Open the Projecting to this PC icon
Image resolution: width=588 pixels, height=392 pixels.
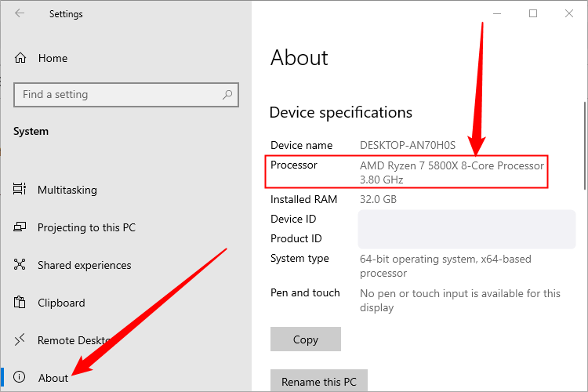[x=20, y=227]
